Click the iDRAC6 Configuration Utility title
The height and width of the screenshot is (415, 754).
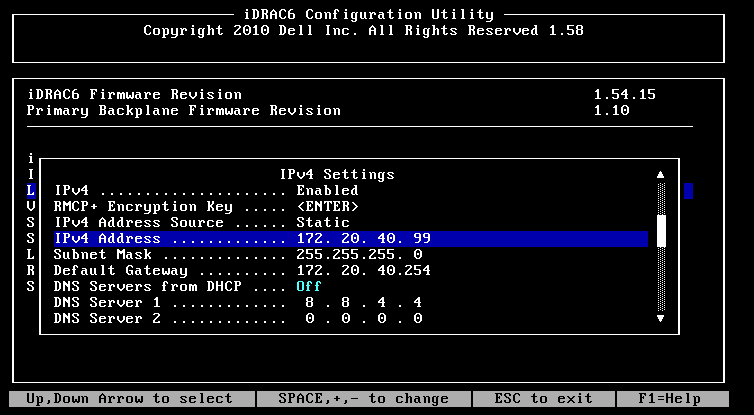pyautogui.click(x=368, y=14)
